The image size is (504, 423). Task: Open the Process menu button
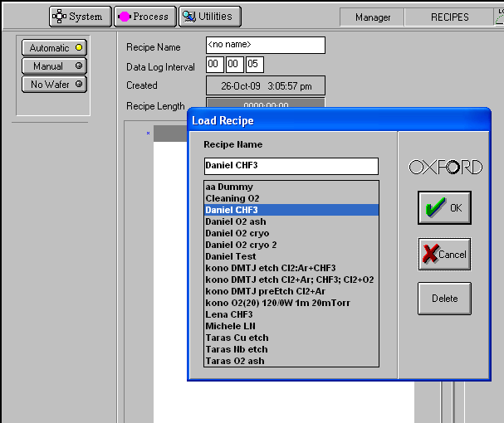145,17
